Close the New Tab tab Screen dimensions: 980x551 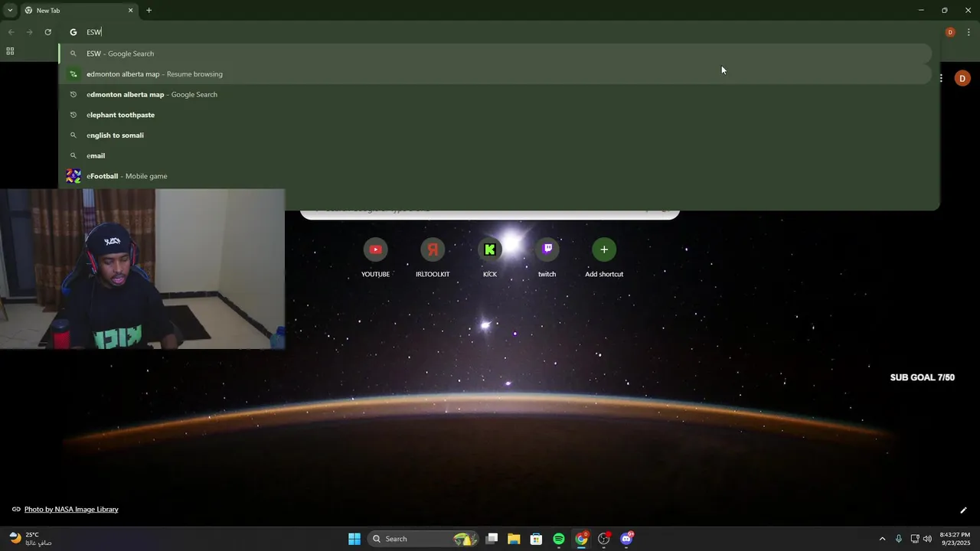click(x=130, y=11)
